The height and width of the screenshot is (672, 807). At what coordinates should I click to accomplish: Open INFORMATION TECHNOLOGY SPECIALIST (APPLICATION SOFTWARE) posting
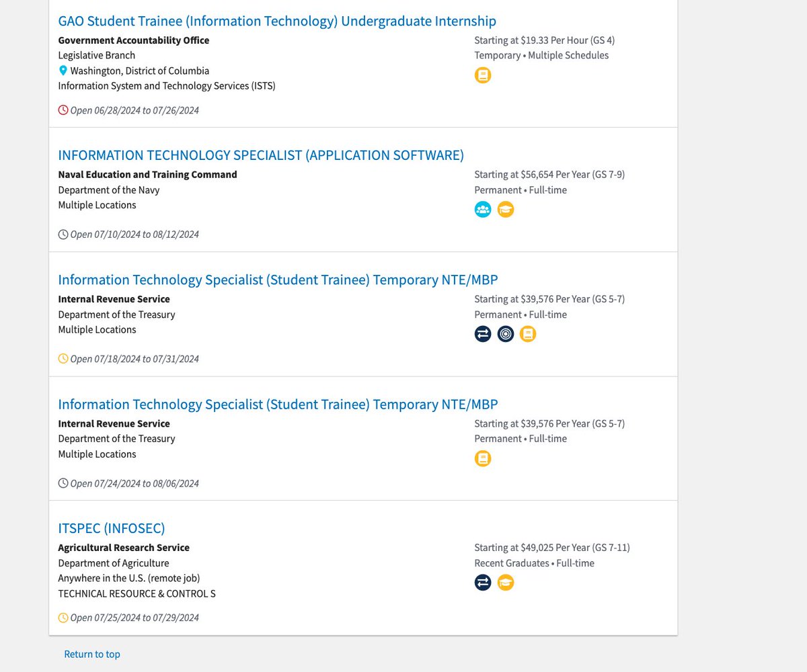261,155
